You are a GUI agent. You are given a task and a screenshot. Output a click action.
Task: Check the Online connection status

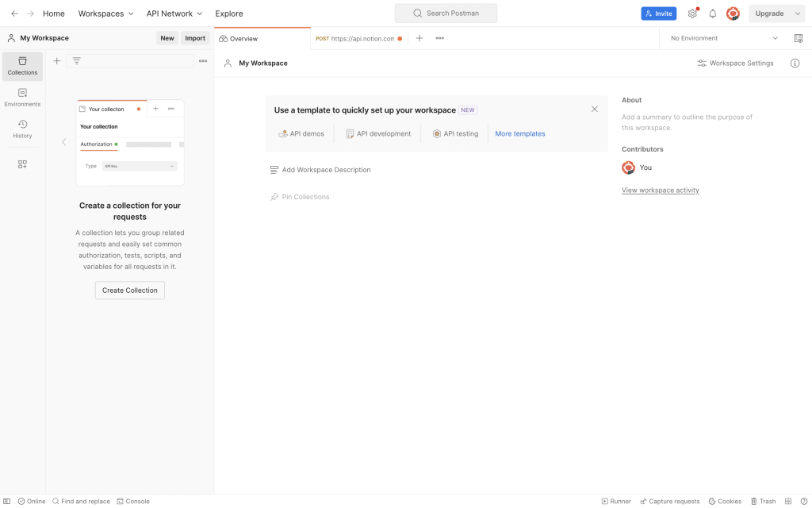point(32,502)
